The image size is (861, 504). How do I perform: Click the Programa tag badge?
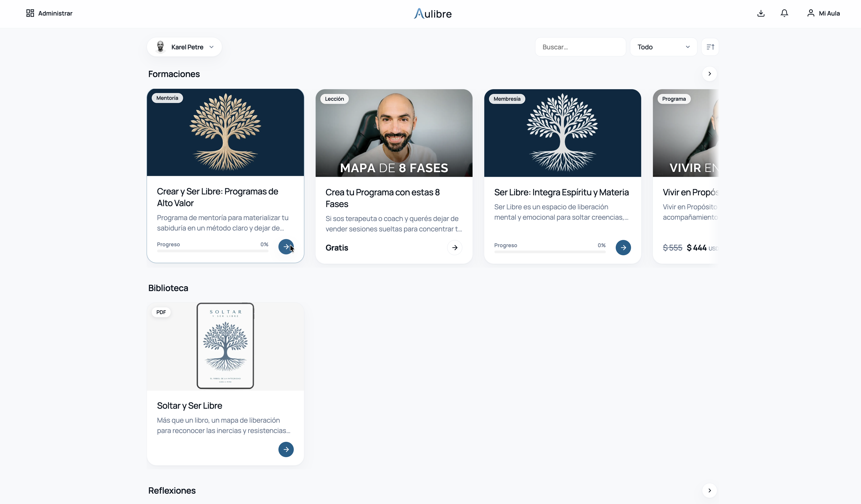pos(674,99)
